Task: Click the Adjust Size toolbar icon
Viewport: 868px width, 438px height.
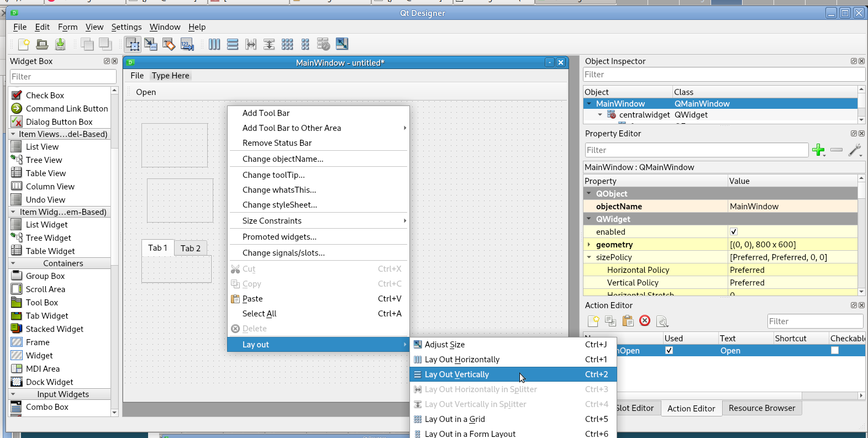Action: (342, 44)
